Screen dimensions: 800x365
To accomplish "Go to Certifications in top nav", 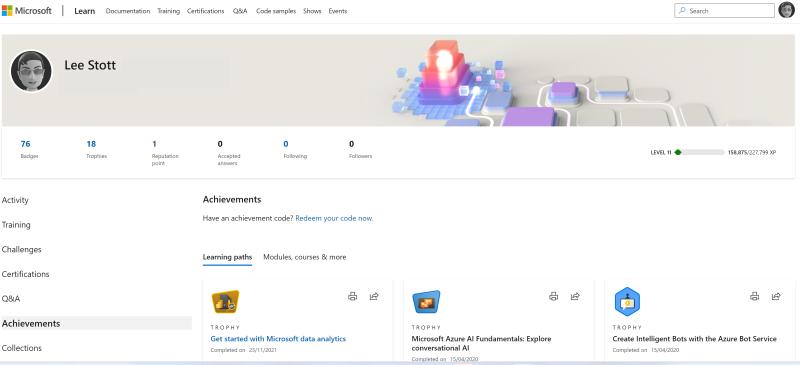I will coord(206,11).
